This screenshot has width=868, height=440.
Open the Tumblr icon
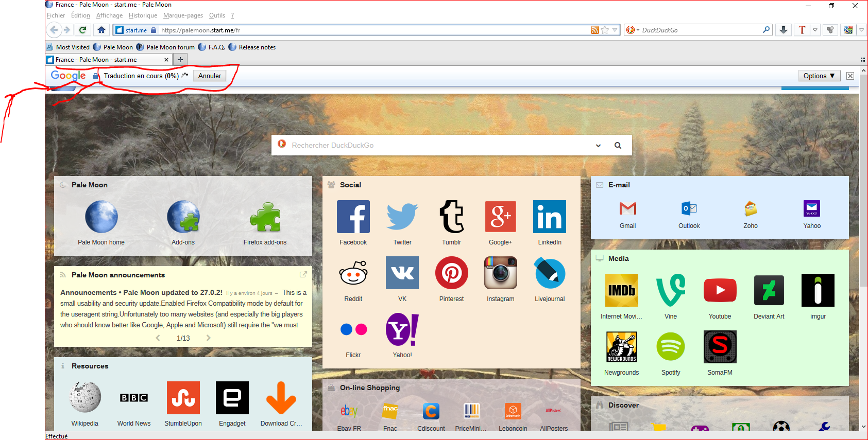(452, 217)
